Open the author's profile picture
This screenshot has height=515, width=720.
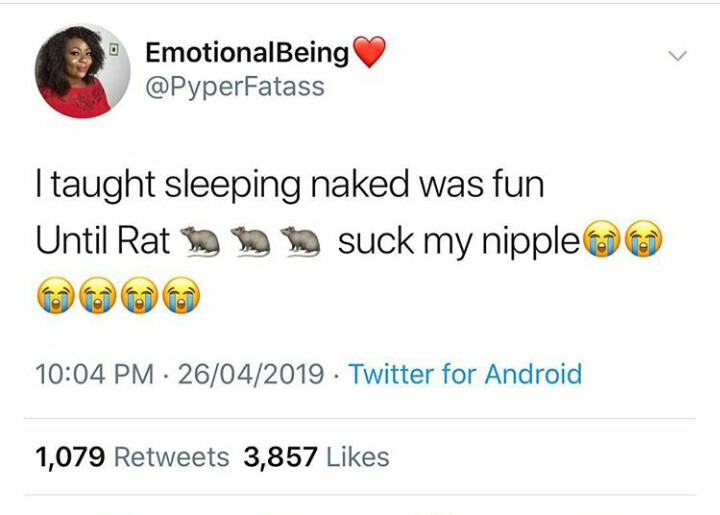click(82, 72)
